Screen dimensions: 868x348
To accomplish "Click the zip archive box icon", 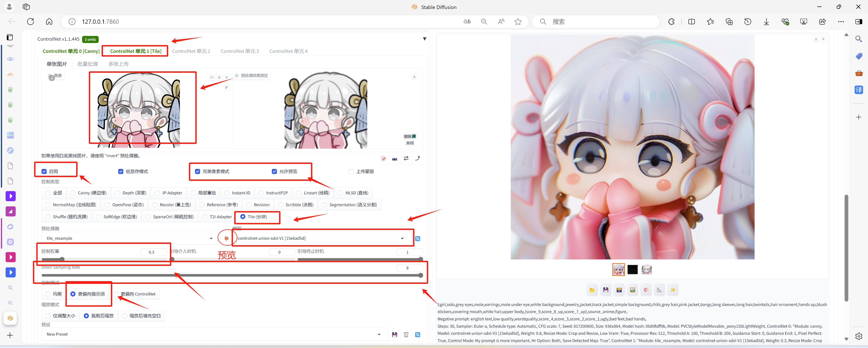I will pyautogui.click(x=619, y=290).
